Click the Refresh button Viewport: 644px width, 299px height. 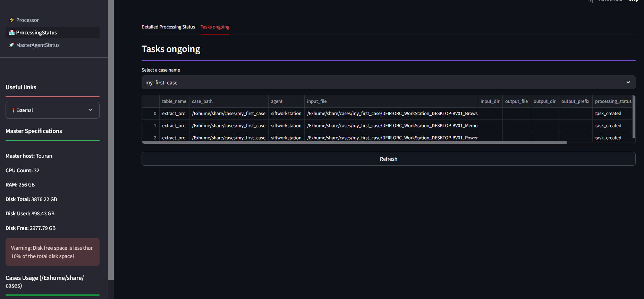click(388, 159)
